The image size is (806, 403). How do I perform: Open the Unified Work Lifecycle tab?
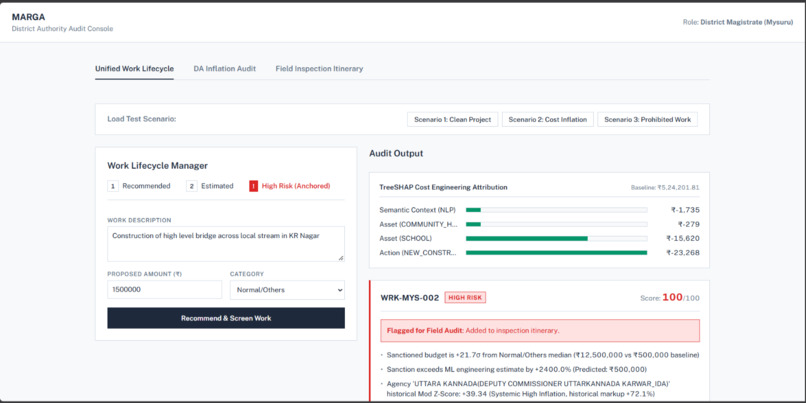[134, 68]
